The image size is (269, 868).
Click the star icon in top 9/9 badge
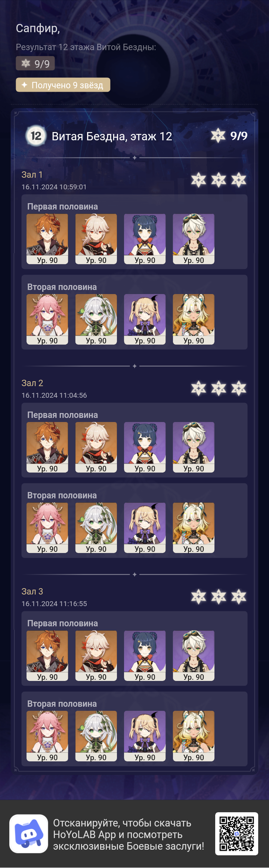26,63
